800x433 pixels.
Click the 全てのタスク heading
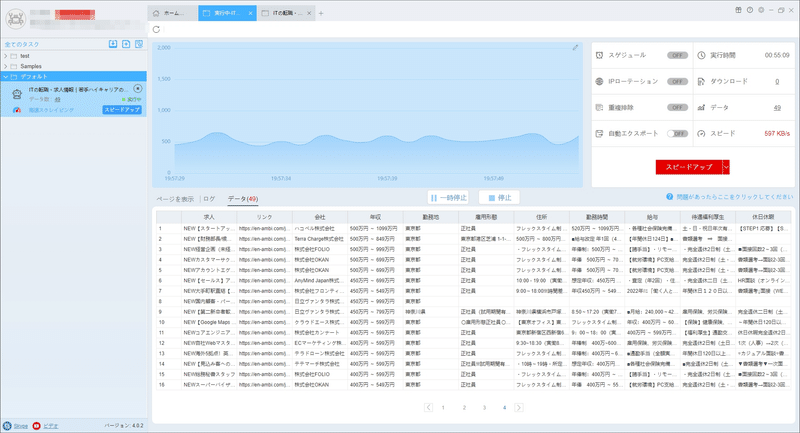[22, 44]
